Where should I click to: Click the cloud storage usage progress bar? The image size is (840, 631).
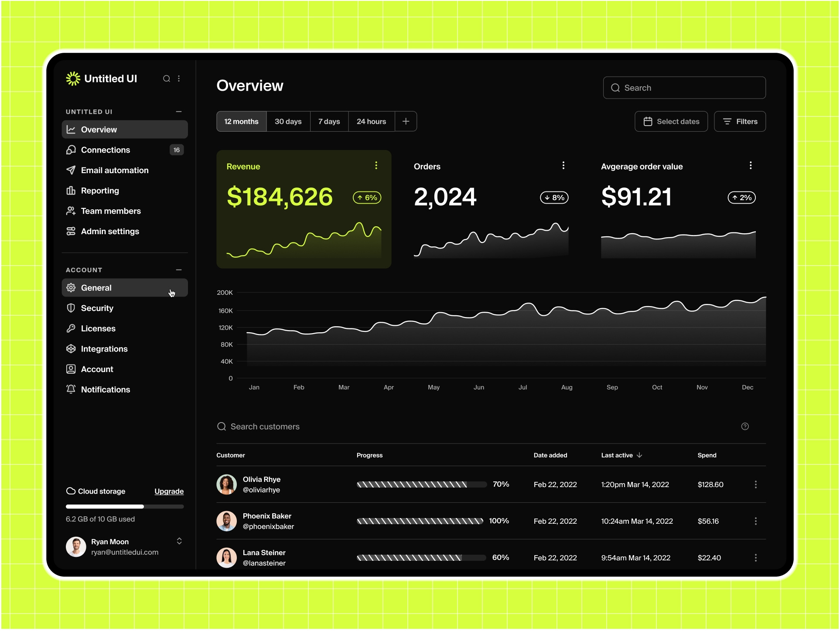pos(125,506)
